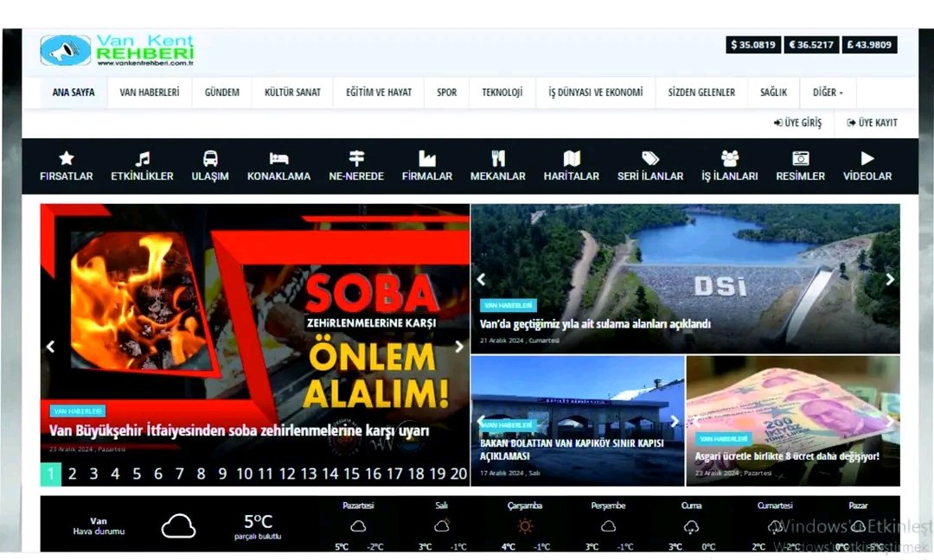
Task: Click the pound rate box 43.9809
Action: (870, 45)
